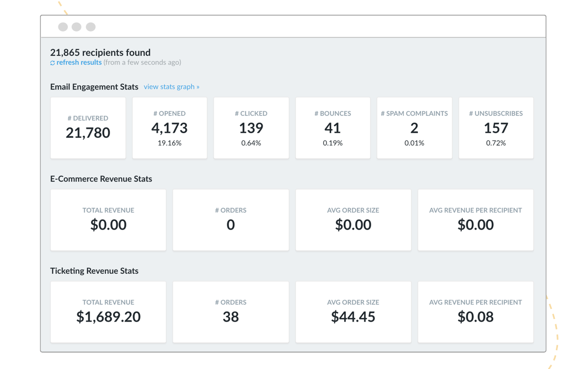Click the second gray window dot
The width and height of the screenshot is (588, 369).
[76, 27]
